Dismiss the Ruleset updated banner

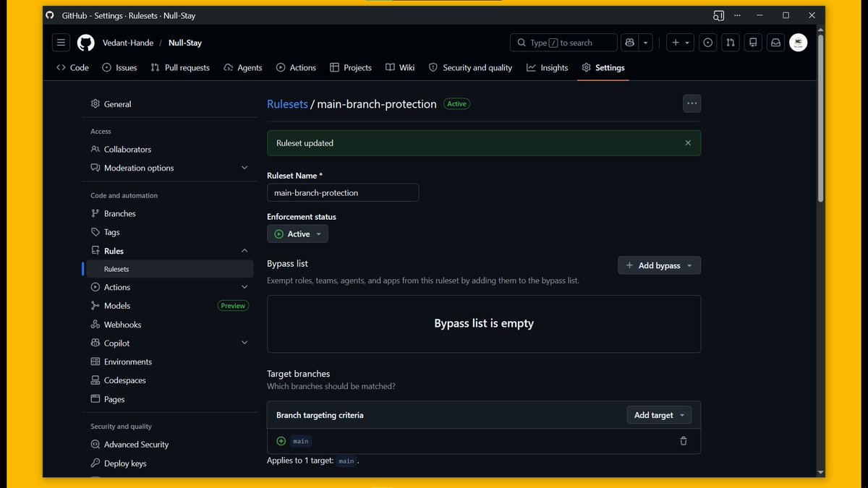pos(688,143)
